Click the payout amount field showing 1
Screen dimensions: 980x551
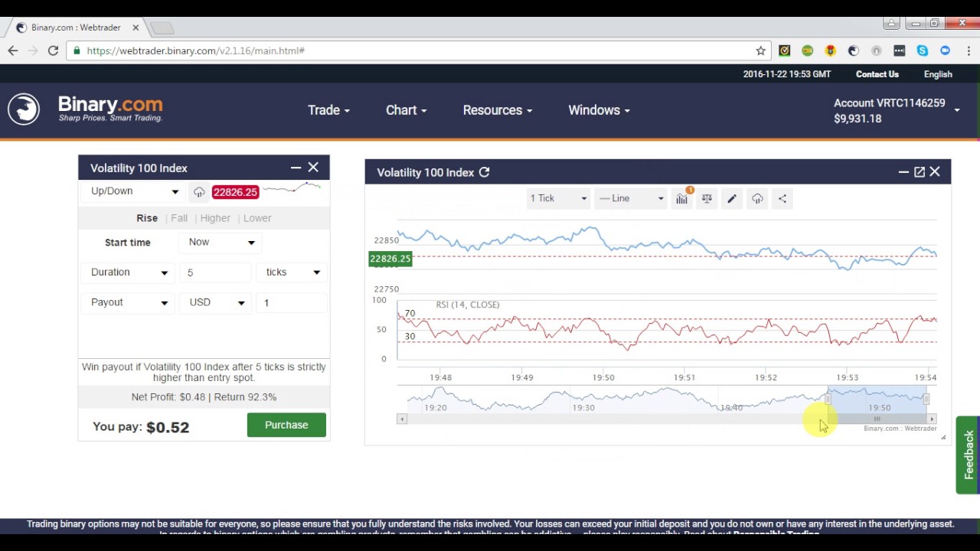(x=293, y=302)
